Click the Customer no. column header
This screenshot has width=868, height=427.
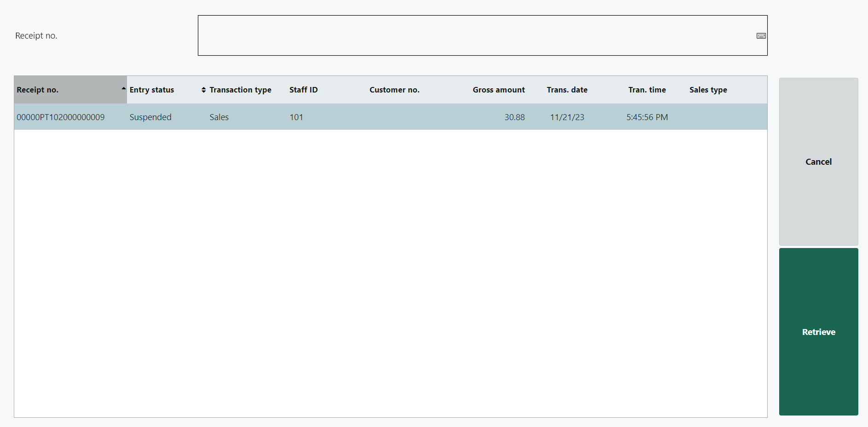pyautogui.click(x=394, y=90)
